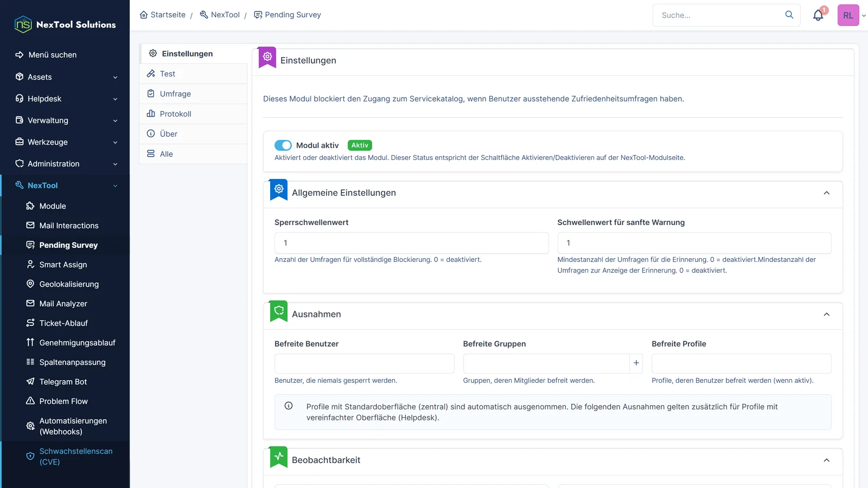868x488 pixels.
Task: Click the Sperrschwellenwert input field
Action: 411,243
